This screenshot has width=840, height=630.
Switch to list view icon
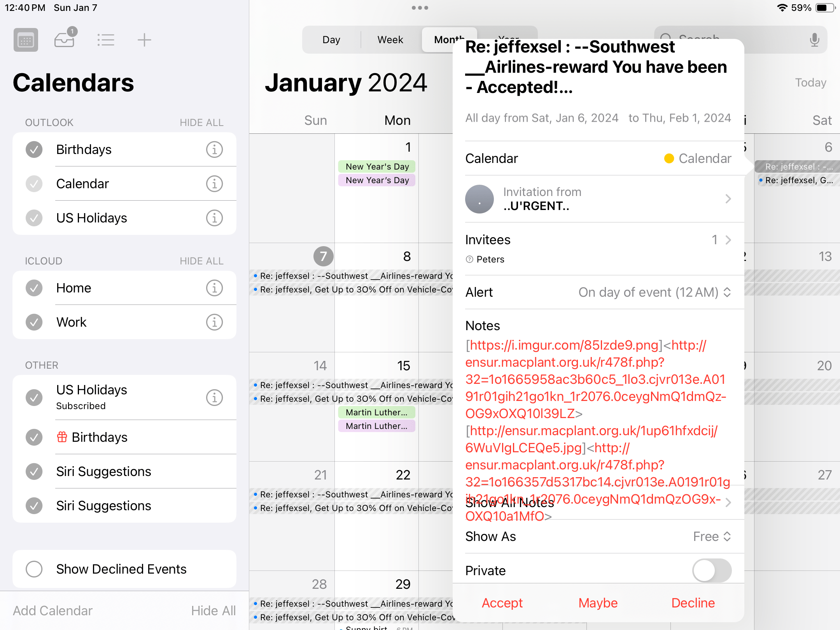(105, 40)
